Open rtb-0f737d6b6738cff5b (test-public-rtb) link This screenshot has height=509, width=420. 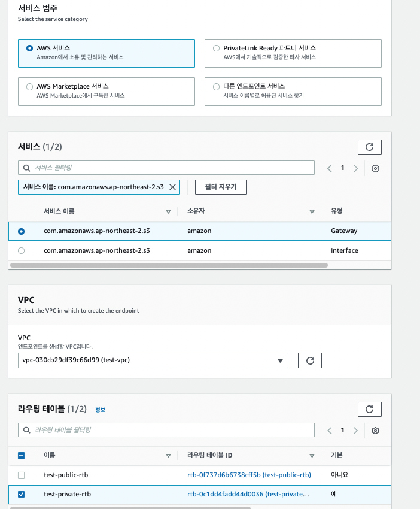click(x=249, y=475)
